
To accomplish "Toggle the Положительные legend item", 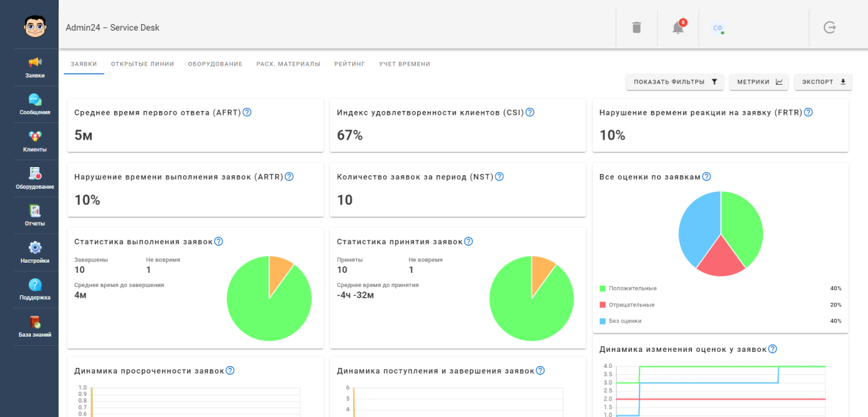I will [632, 288].
